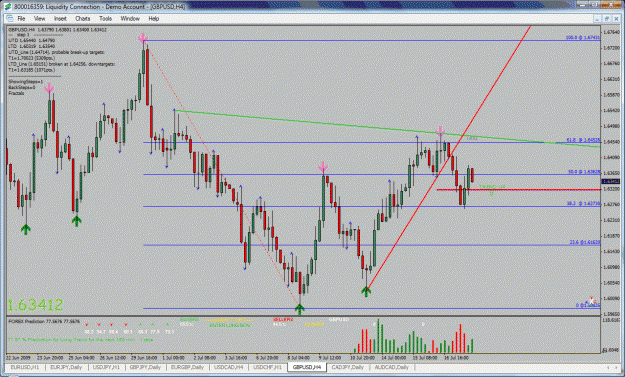This screenshot has width=625, height=377.
Task: Click the 22 Jun 2009 date on time axis
Action: [18, 358]
